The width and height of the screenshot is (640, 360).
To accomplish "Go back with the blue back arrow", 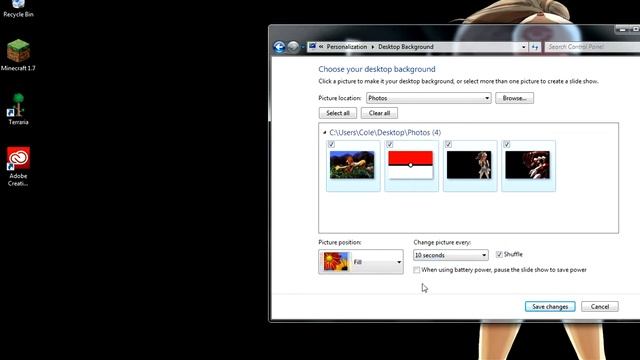I will [279, 47].
